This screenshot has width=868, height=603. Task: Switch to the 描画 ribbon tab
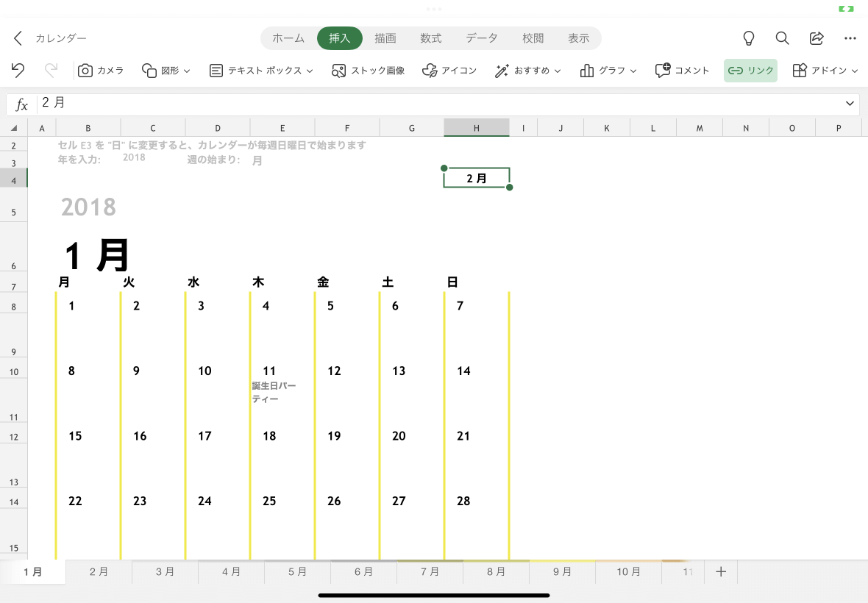click(x=385, y=38)
